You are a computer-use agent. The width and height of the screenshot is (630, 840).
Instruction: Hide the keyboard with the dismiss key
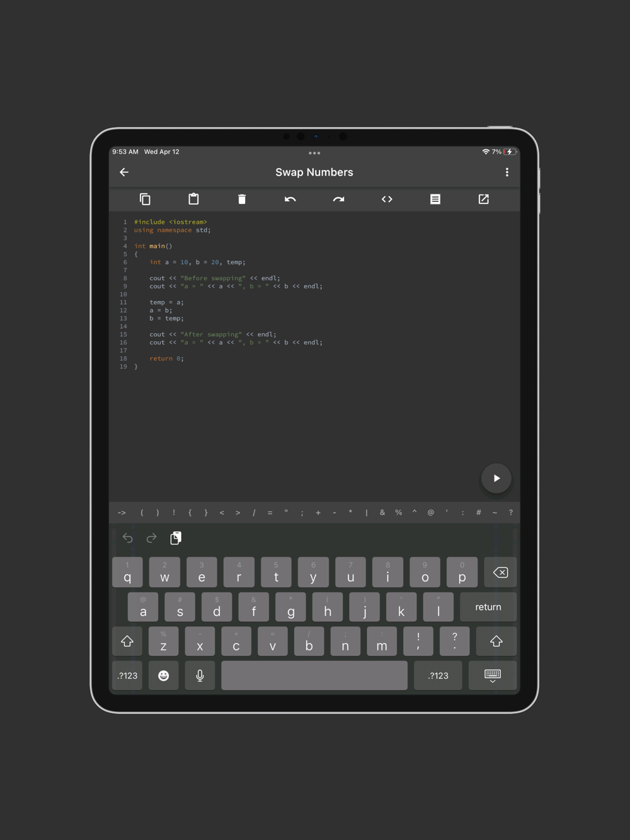[493, 676]
